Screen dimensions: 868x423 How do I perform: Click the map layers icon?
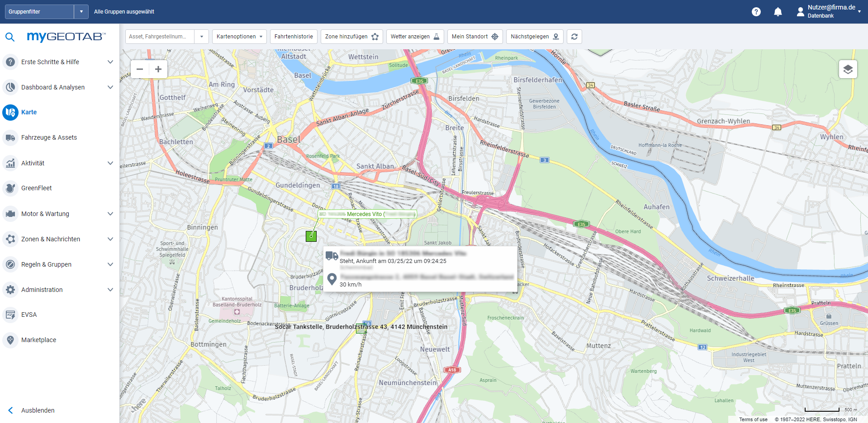[848, 69]
